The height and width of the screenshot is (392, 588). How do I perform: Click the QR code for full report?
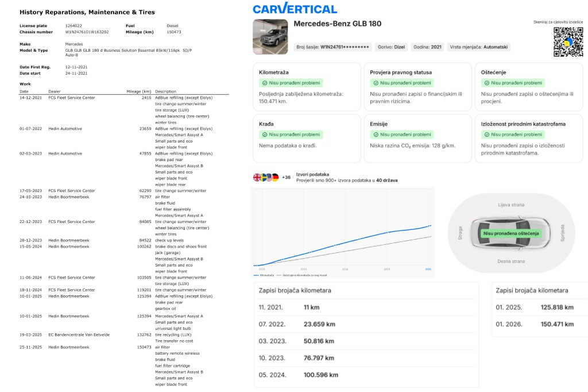point(563,43)
